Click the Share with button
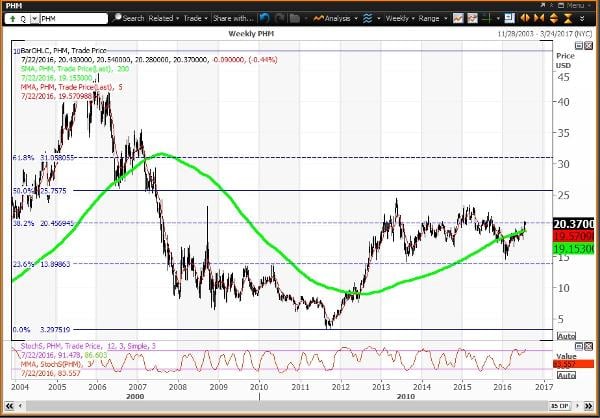The height and width of the screenshot is (418, 600). (x=234, y=18)
